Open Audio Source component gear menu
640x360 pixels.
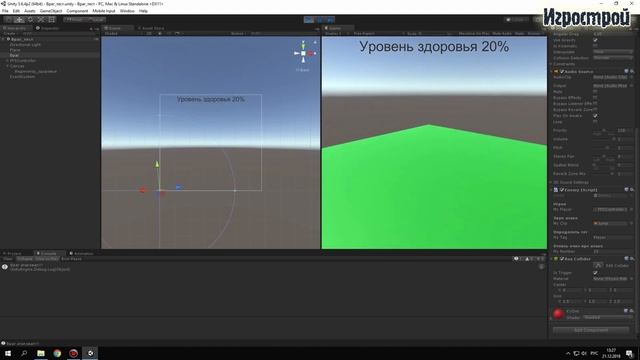(632, 71)
